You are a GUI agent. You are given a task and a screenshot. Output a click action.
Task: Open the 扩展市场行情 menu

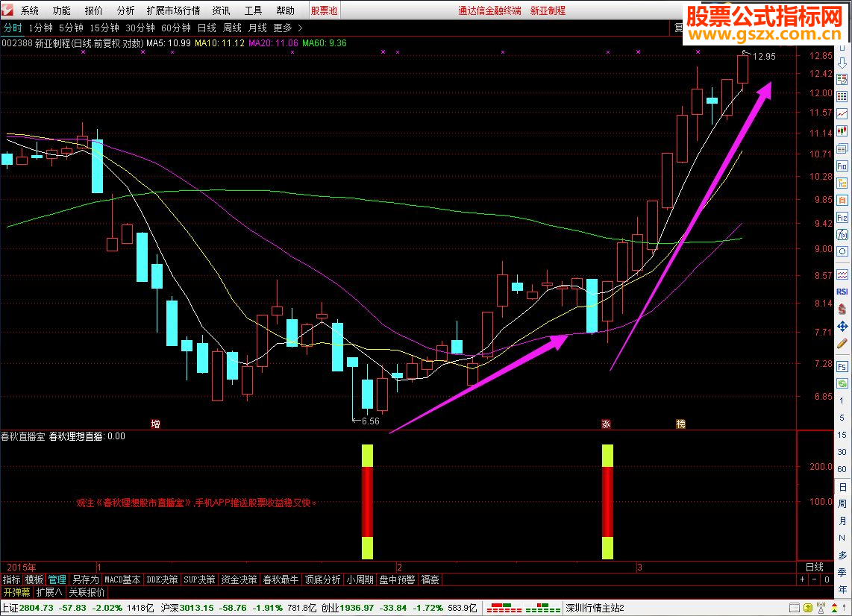pyautogui.click(x=173, y=10)
